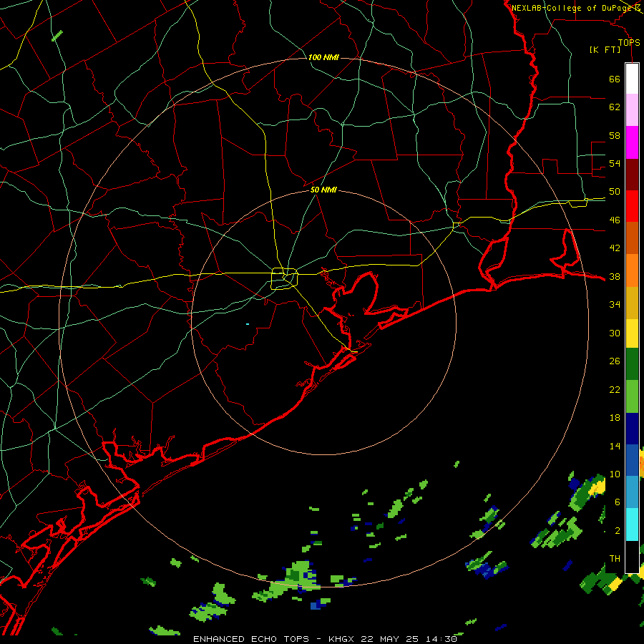644x644 pixels.
Task: Click legend value 58
Action: [615, 135]
